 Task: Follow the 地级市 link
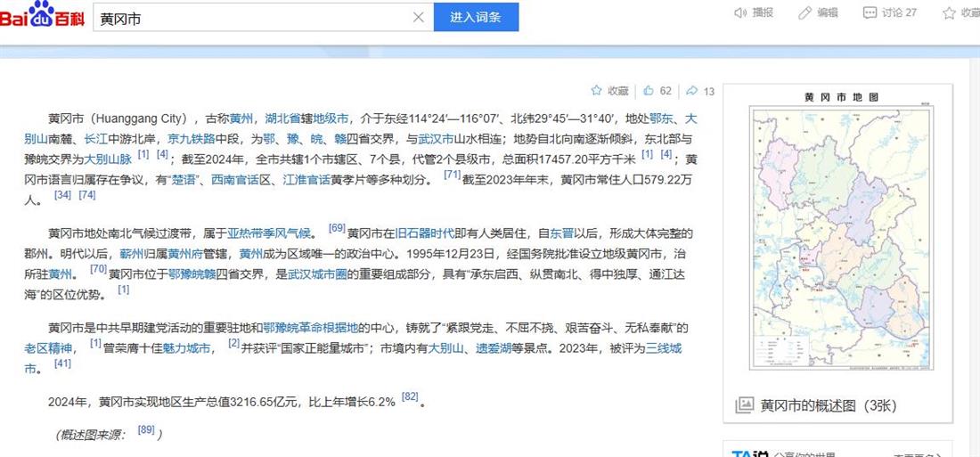[331, 118]
